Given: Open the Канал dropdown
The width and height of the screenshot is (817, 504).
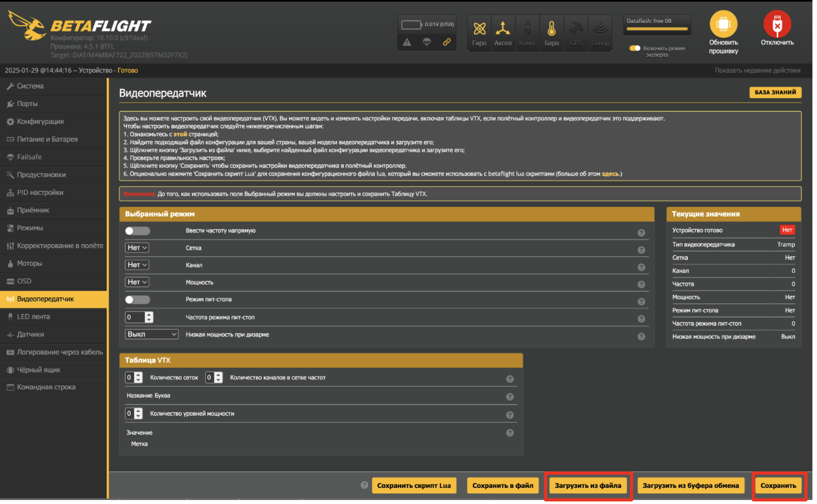Looking at the screenshot, I should click(137, 265).
